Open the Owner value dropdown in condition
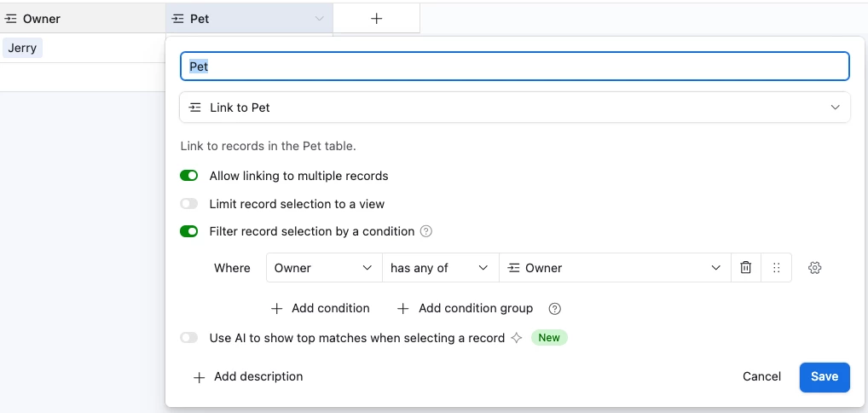868x413 pixels. point(614,268)
